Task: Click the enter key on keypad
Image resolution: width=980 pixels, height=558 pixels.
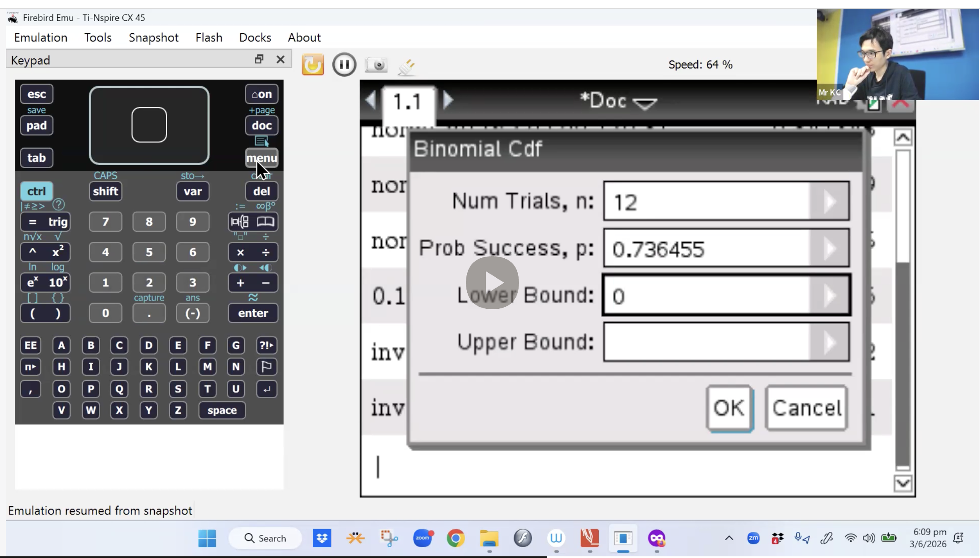Action: pyautogui.click(x=253, y=313)
